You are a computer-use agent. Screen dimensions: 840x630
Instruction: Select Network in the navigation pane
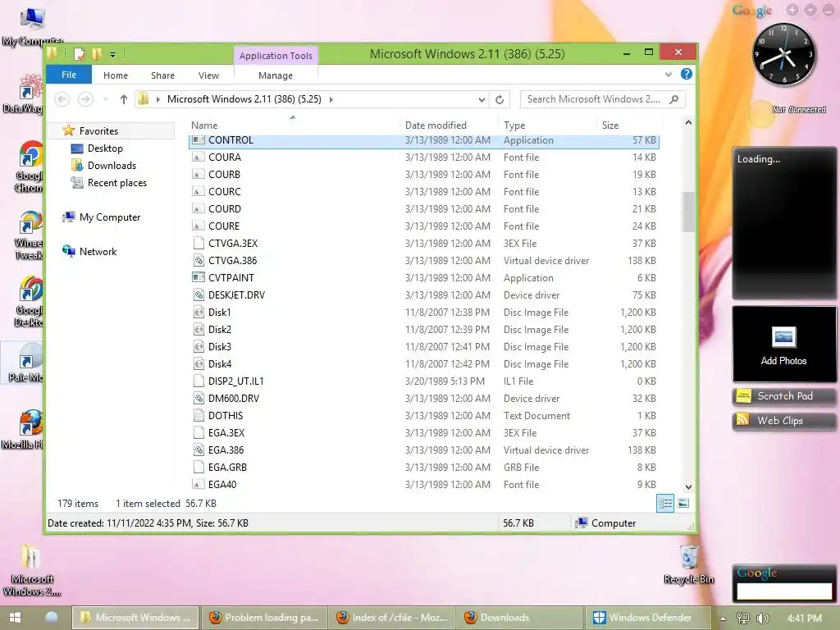98,251
